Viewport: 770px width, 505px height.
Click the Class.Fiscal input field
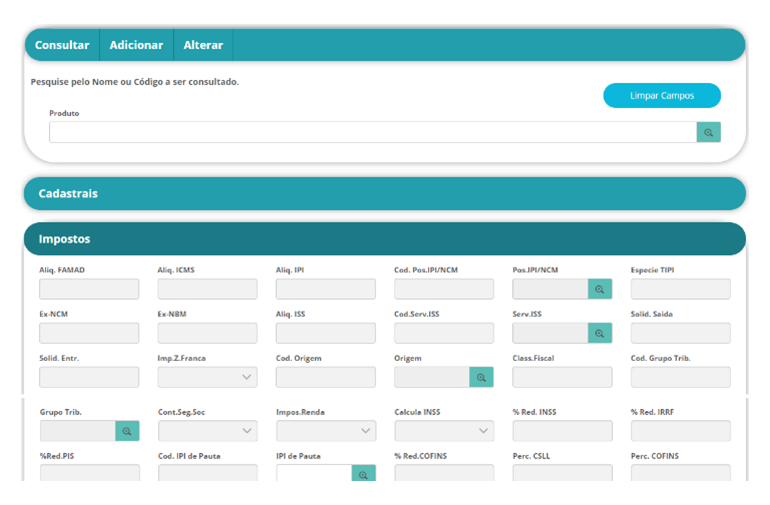pos(562,377)
